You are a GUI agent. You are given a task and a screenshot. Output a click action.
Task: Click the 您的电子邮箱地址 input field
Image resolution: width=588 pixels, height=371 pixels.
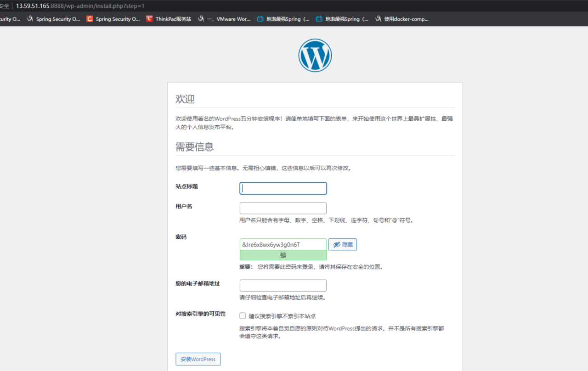click(x=283, y=285)
